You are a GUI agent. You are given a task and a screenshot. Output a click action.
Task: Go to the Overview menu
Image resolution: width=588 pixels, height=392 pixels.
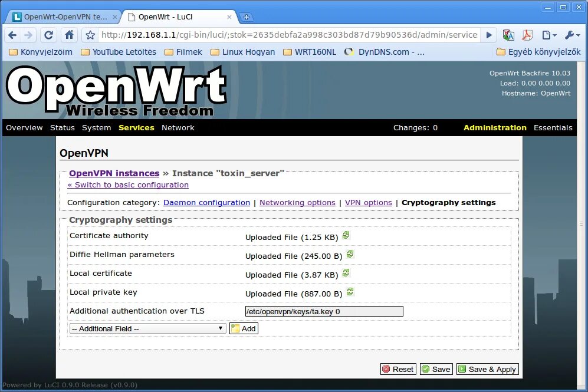tap(24, 128)
